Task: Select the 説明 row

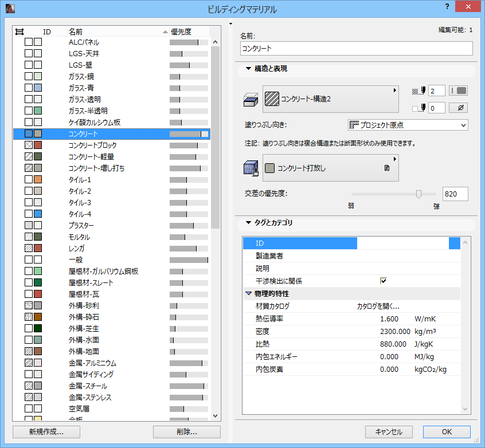Action: 351,268
